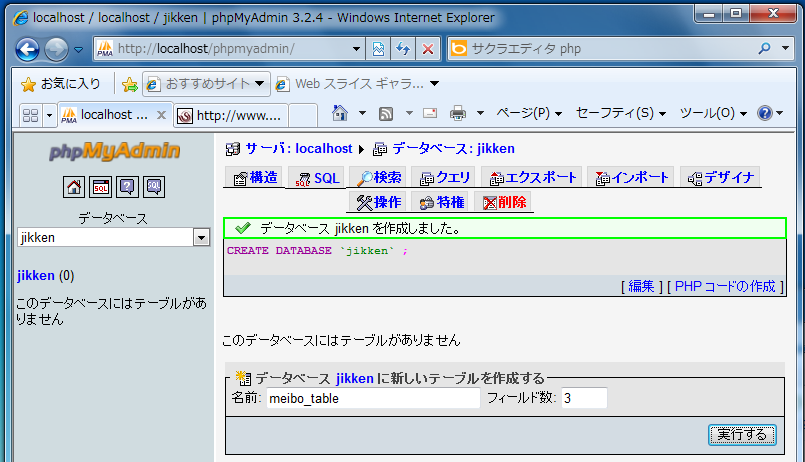Click the フィールド数 input field
This screenshot has height=462, width=805.
click(583, 398)
